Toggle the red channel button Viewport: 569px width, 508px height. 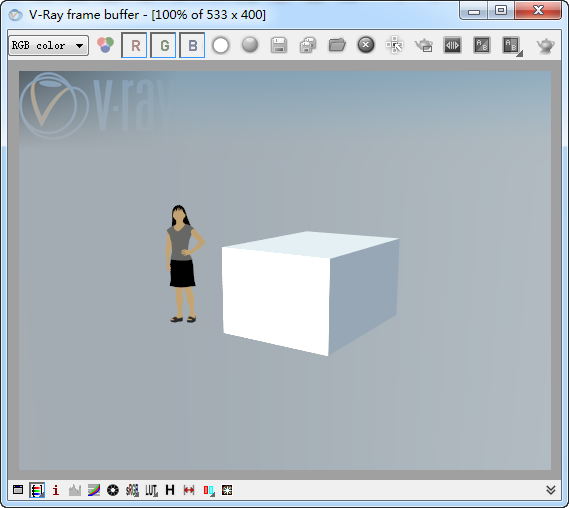(134, 45)
